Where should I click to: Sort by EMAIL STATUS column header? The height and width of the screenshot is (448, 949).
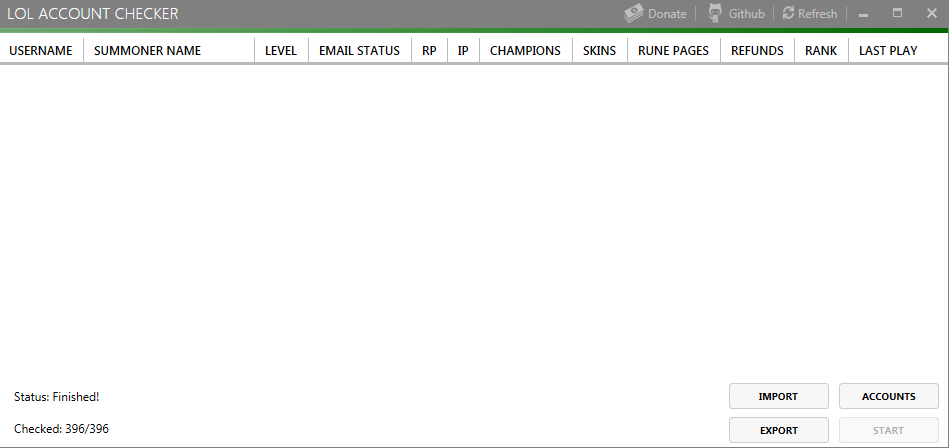tap(360, 51)
